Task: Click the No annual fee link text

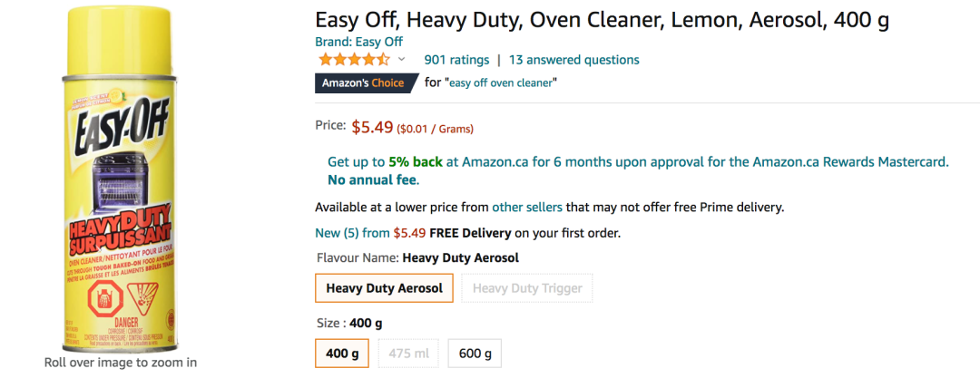Action: 373,180
